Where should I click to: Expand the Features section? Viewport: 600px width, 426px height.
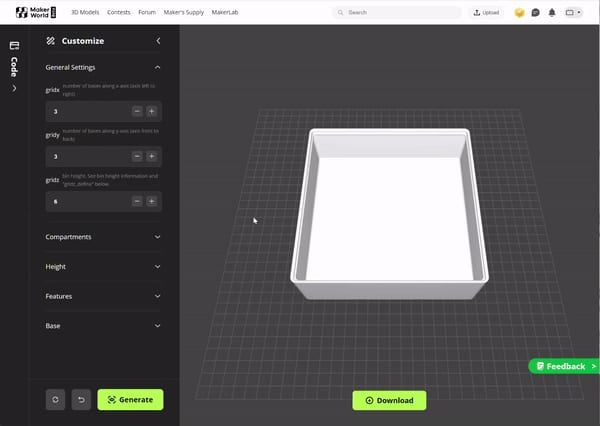coord(103,296)
